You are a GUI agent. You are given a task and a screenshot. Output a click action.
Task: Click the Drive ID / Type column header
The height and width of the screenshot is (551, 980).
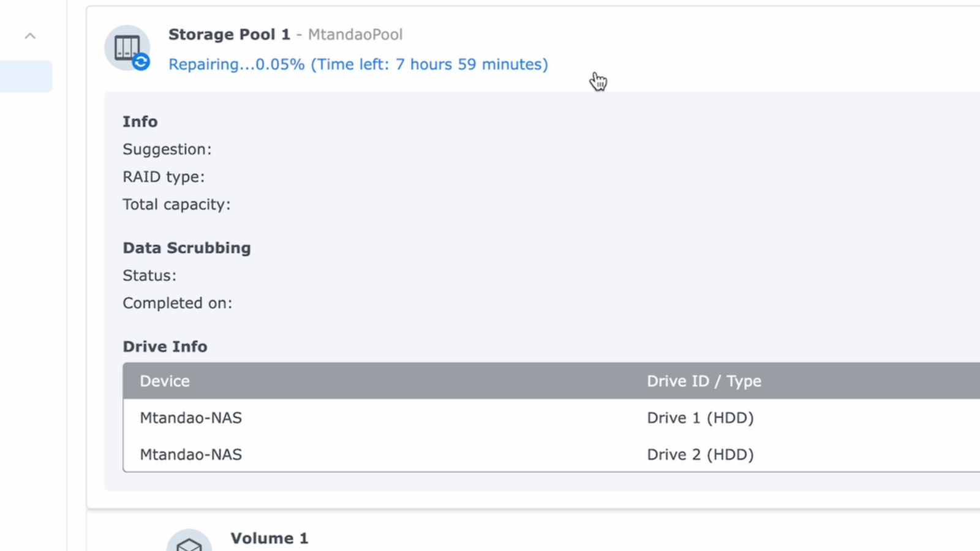[704, 380]
